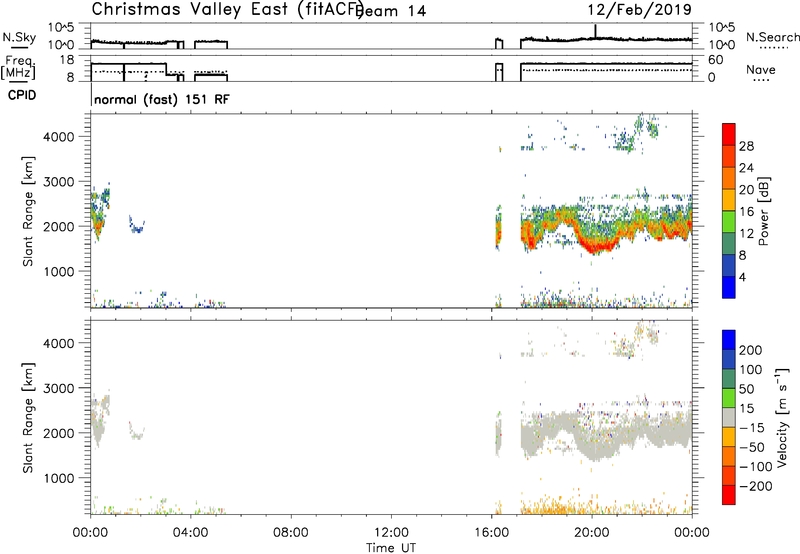
Task: Click the blue bottom segment of the Power colorbar
Action: (729, 287)
